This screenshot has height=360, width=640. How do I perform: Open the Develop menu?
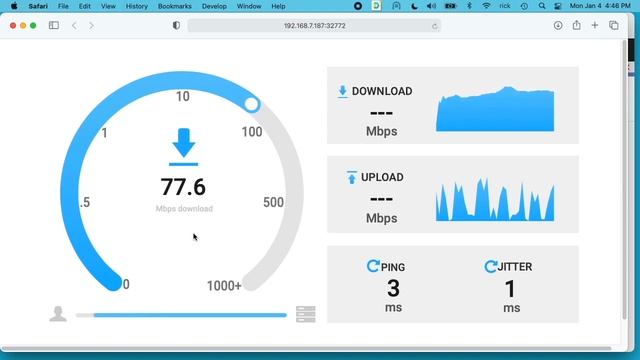[x=214, y=6]
